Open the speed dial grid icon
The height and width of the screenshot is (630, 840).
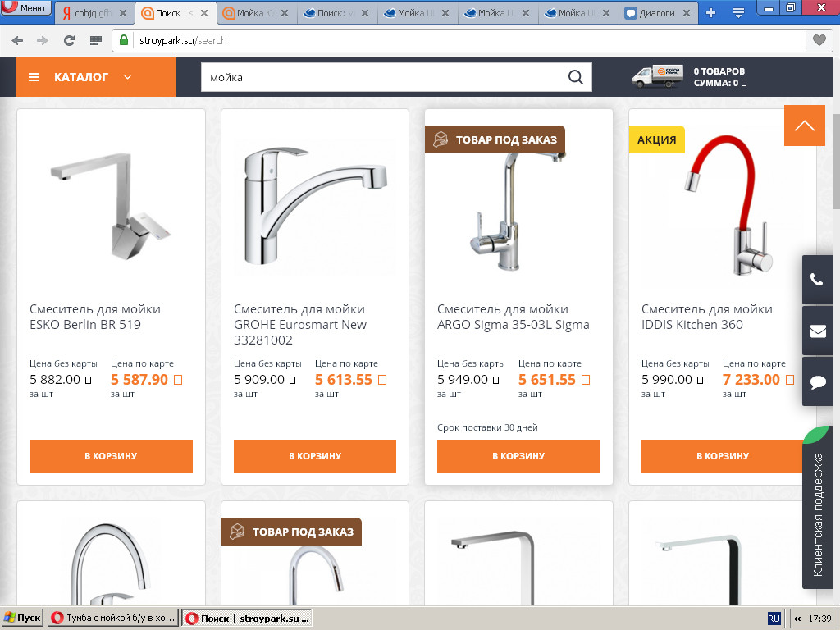(95, 40)
